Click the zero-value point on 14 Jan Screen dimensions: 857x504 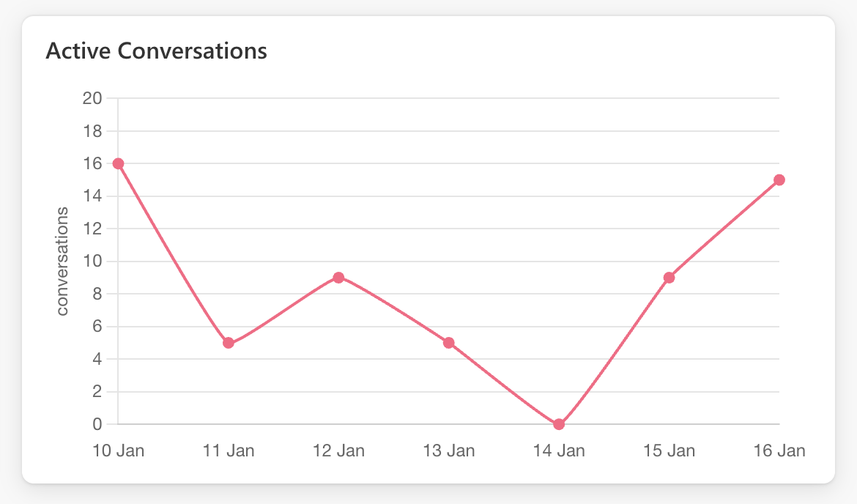click(x=559, y=424)
